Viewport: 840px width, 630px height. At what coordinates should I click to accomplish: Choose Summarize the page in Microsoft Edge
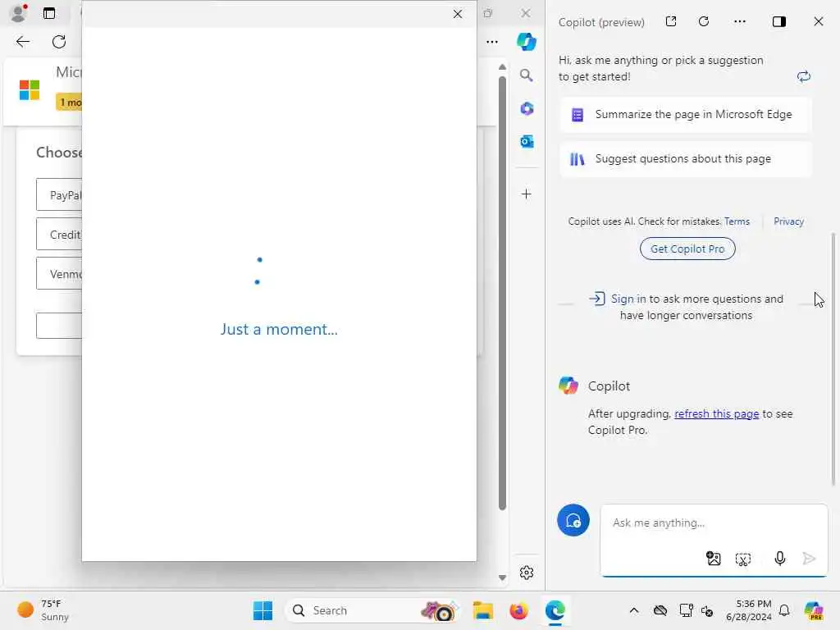(685, 115)
